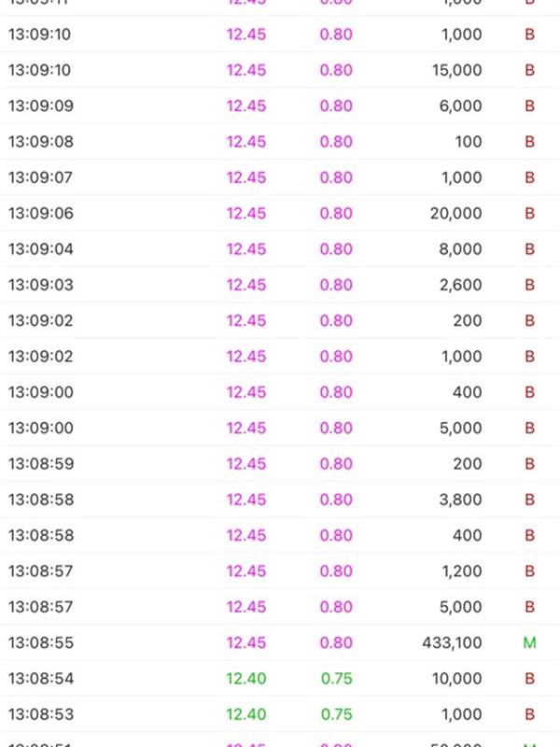This screenshot has height=747, width=560.
Task: Tap the green M marker at 13:08:55
Action: tap(529, 642)
